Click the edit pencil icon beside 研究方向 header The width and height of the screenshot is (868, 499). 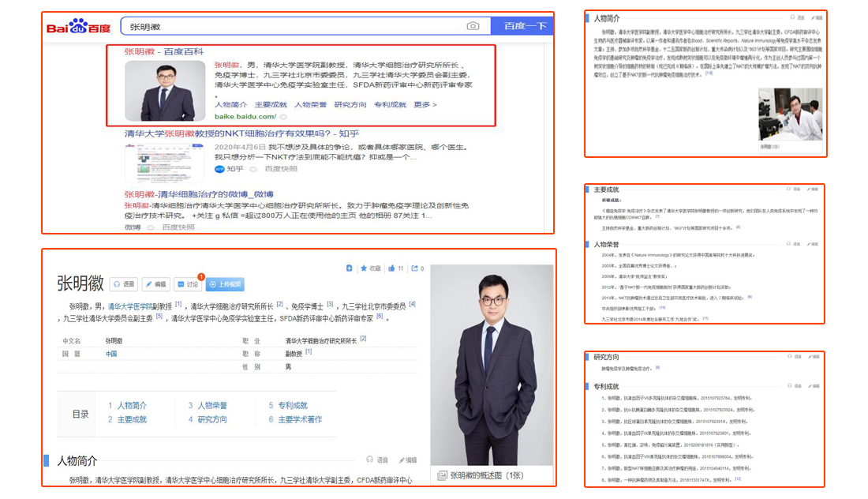coord(810,357)
